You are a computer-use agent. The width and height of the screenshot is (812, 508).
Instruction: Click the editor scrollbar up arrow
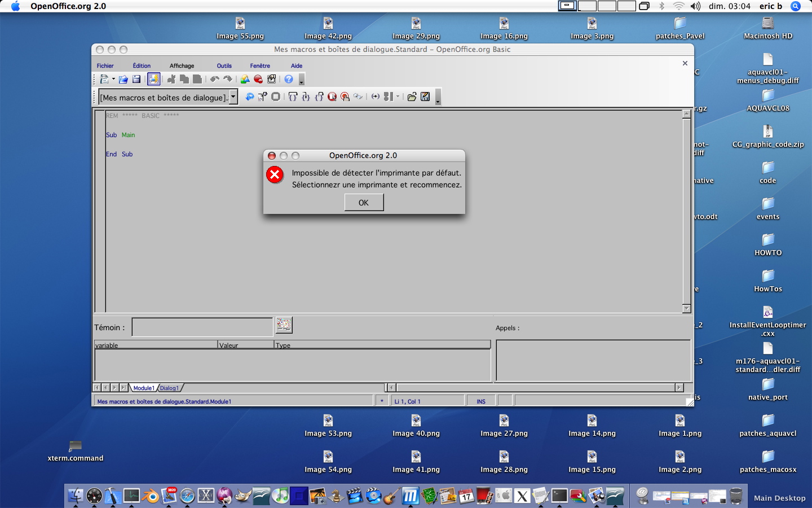click(x=686, y=114)
